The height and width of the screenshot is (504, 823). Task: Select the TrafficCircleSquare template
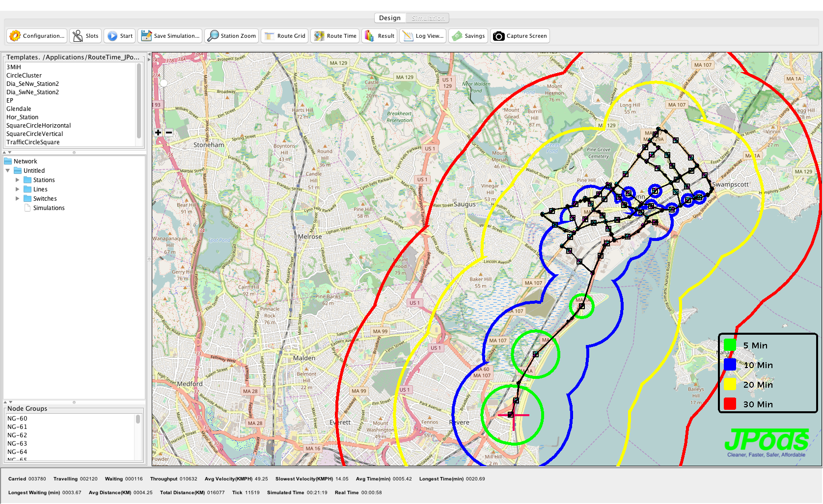tap(33, 142)
